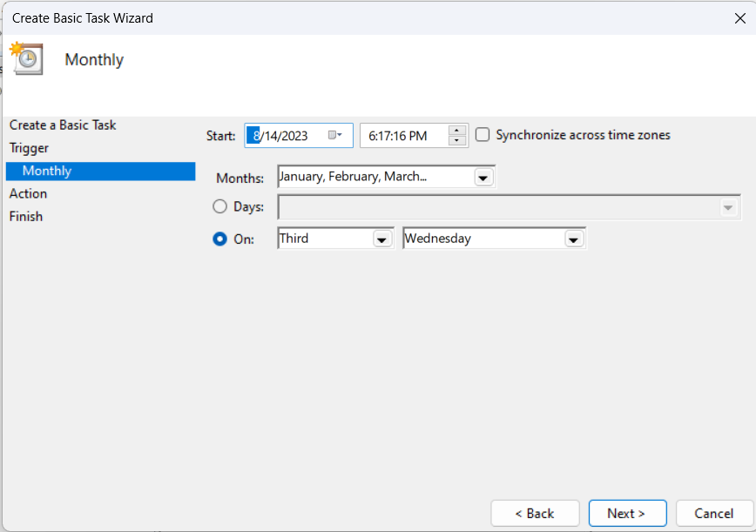Viewport: 756px width, 532px height.
Task: Enable Synchronize across time zones
Action: click(x=483, y=135)
